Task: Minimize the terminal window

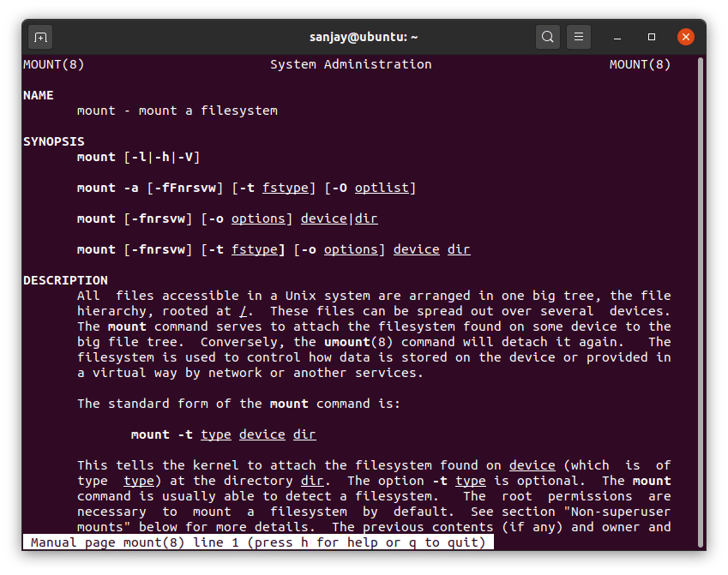Action: click(x=617, y=37)
